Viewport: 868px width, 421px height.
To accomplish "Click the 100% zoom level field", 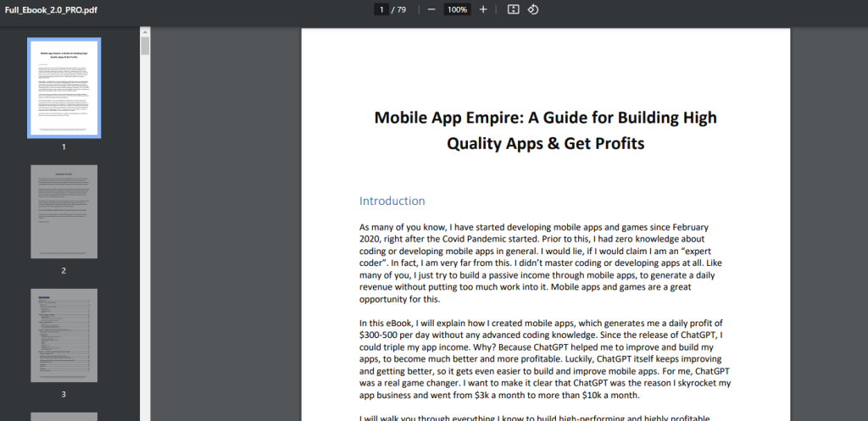I will [x=457, y=9].
